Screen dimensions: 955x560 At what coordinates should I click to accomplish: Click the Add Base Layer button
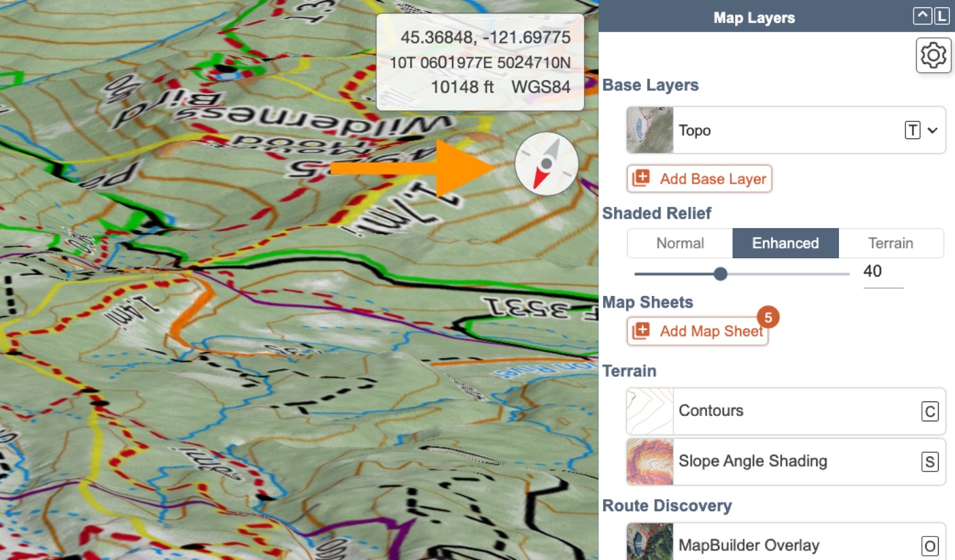click(699, 179)
